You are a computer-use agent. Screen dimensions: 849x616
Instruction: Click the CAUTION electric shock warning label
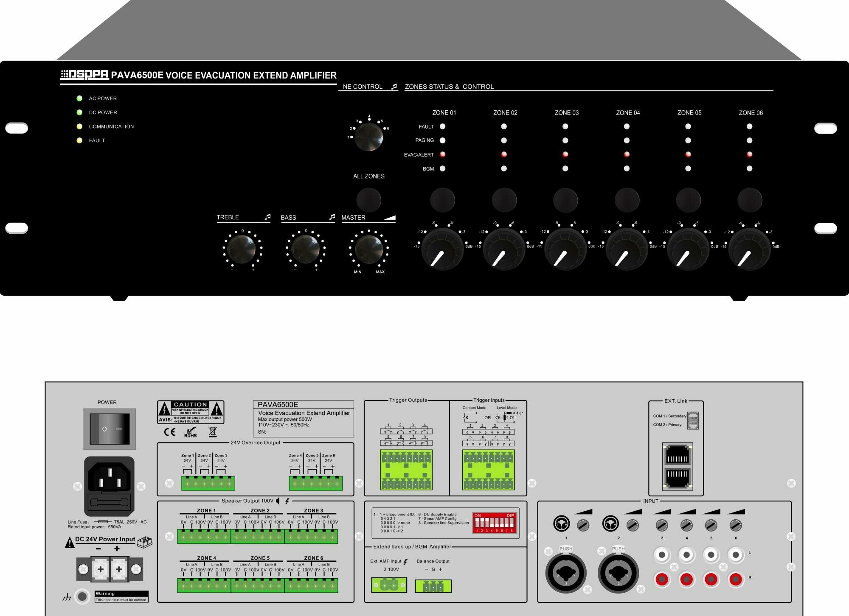coord(191,412)
